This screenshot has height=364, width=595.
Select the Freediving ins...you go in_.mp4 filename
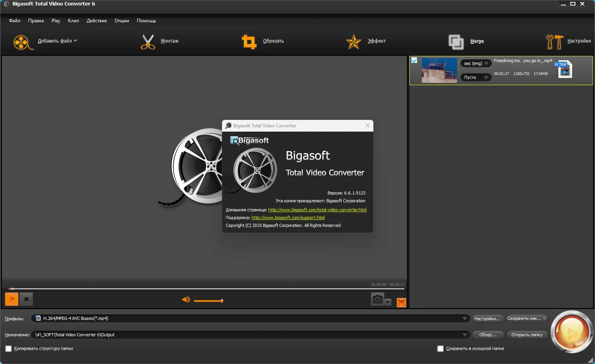pos(523,61)
